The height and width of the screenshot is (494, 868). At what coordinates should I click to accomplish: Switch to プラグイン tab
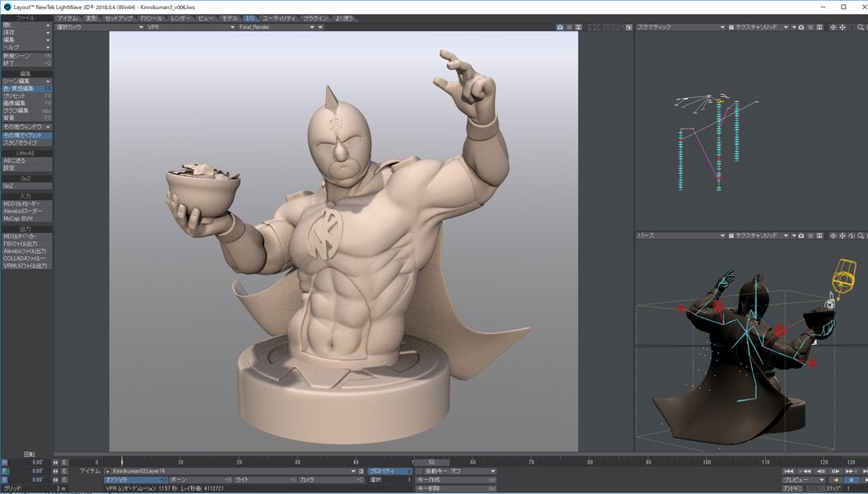pos(315,18)
